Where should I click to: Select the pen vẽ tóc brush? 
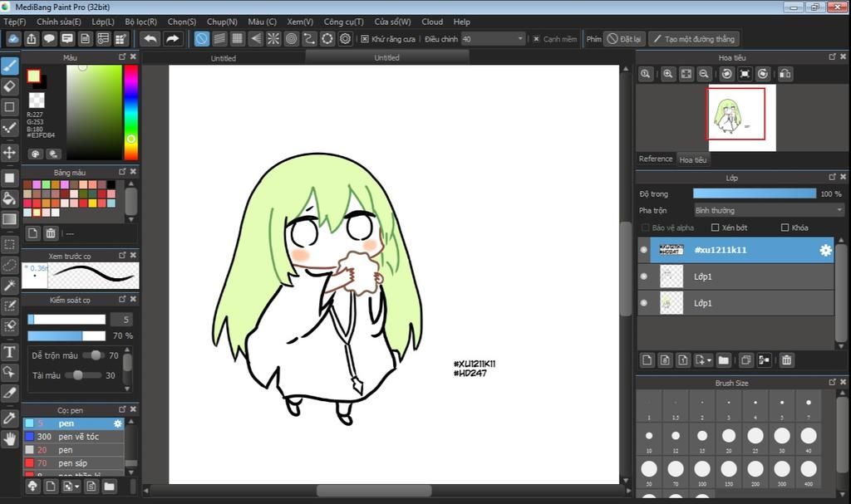73,436
